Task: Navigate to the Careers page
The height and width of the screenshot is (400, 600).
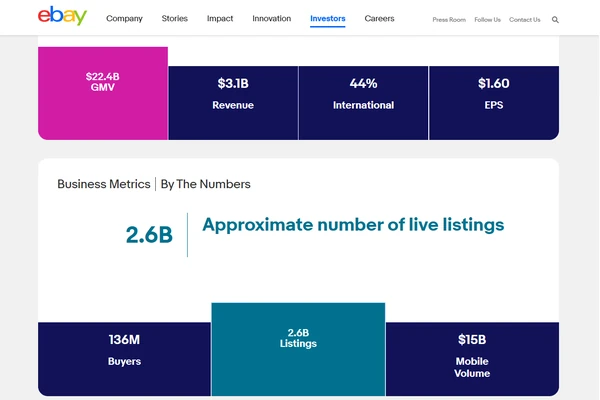Action: coord(379,18)
